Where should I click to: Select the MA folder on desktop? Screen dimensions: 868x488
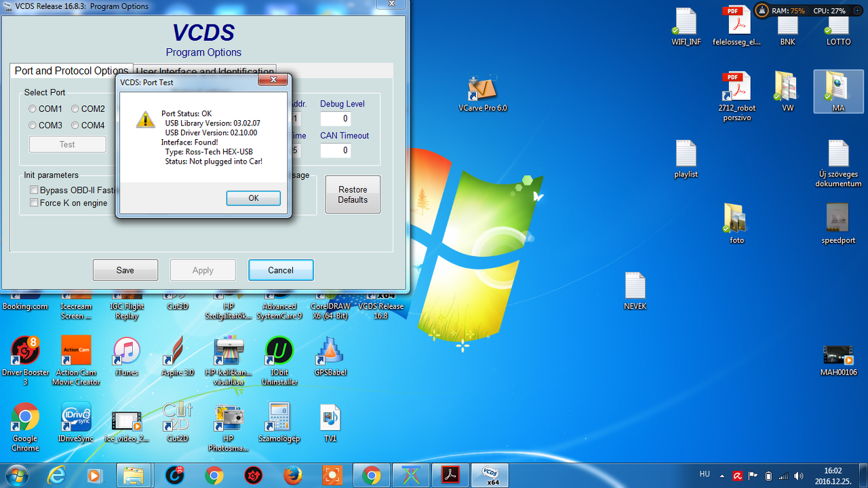coord(839,92)
